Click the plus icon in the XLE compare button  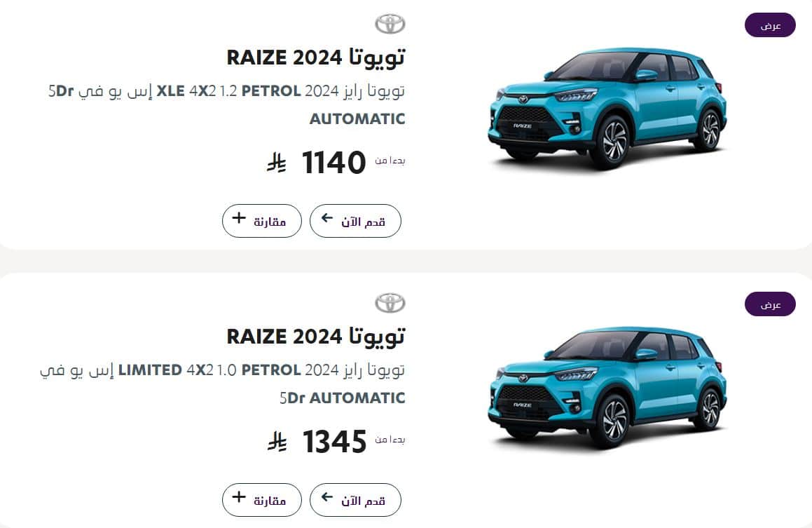pos(239,217)
